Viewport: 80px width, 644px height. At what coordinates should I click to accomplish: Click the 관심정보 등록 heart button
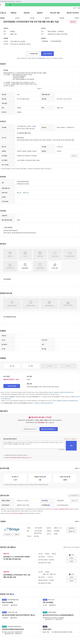point(33,53)
